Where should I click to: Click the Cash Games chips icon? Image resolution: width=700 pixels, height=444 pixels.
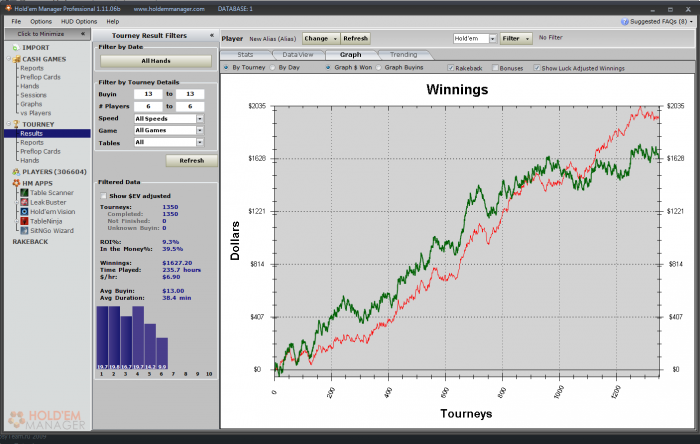tap(17, 59)
